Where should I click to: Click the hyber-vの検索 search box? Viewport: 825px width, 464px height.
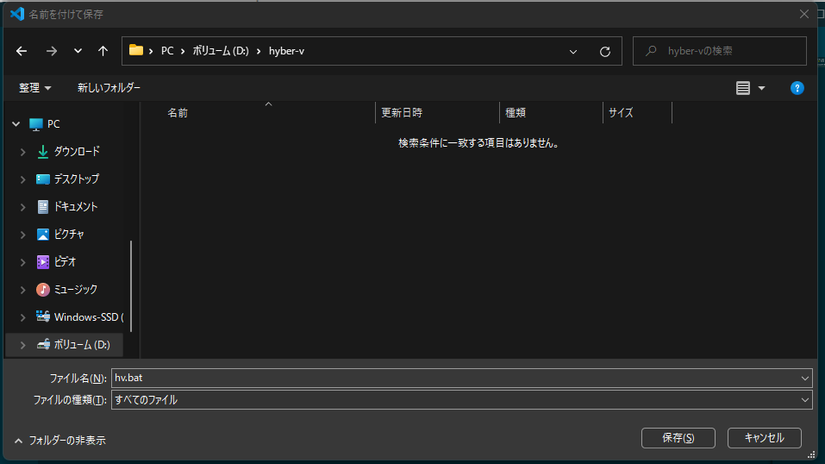click(719, 51)
